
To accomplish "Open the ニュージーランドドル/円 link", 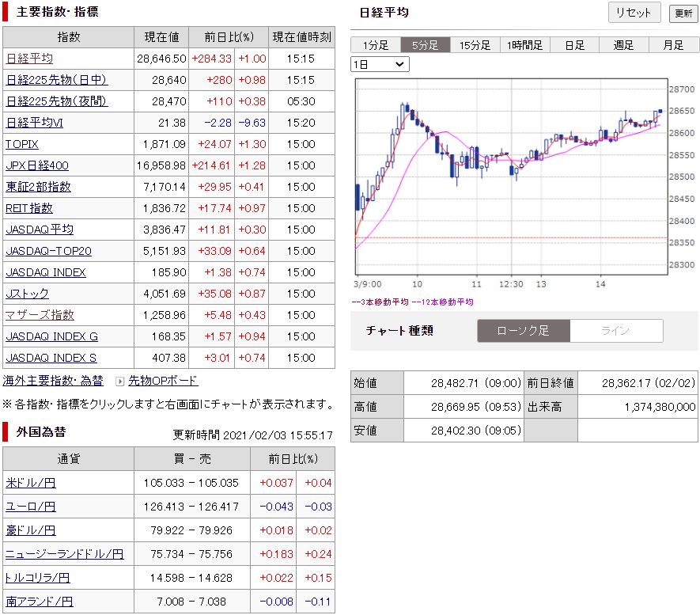I will tap(65, 554).
